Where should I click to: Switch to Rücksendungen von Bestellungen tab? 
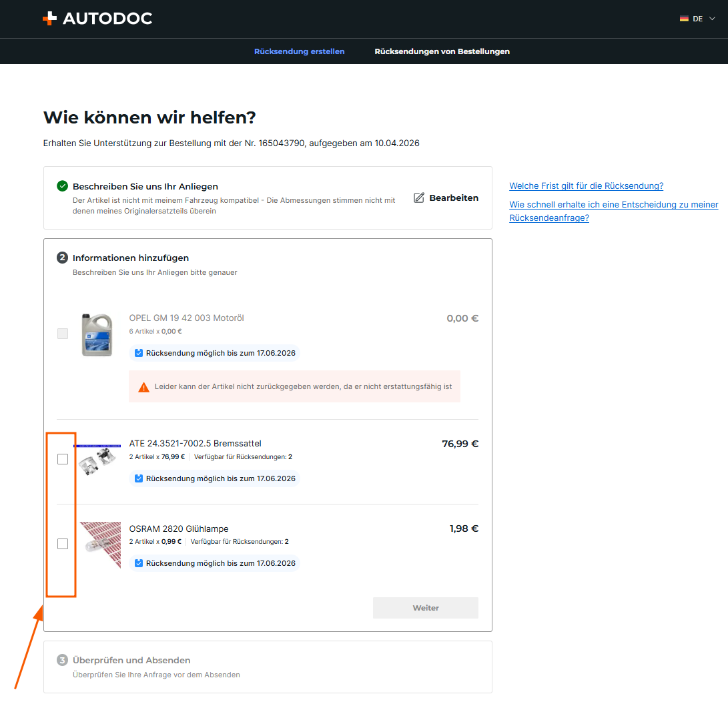442,51
